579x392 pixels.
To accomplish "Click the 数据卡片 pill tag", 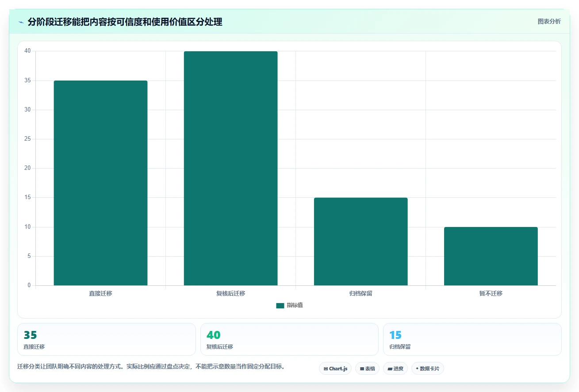I will tap(427, 369).
